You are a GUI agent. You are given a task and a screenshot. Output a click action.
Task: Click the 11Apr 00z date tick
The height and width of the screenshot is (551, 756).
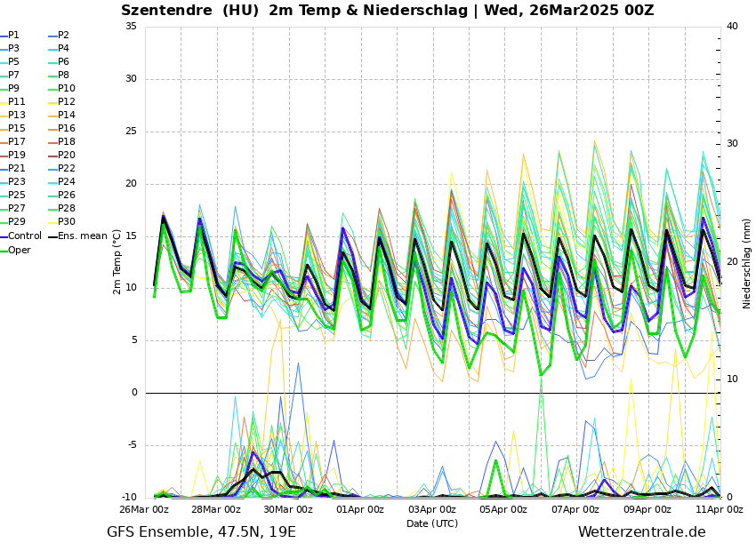pos(719,510)
